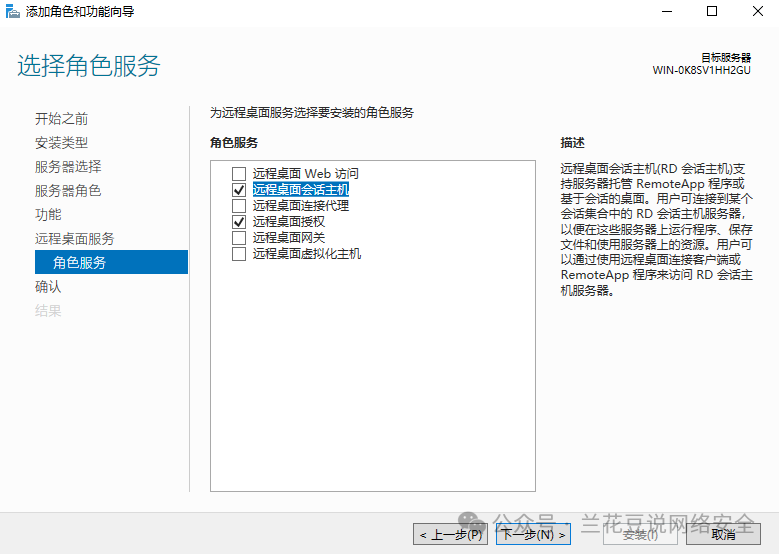Switch to the 服务器选择 step

68,166
